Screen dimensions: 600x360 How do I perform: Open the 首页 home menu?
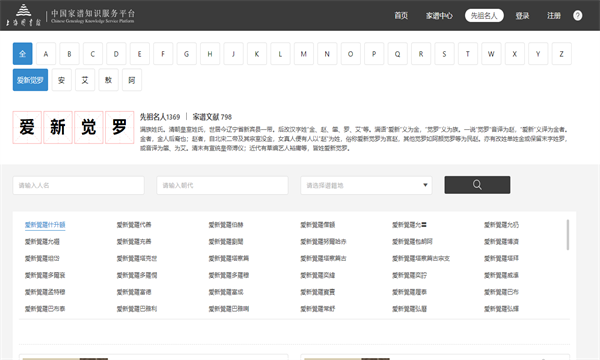click(401, 16)
